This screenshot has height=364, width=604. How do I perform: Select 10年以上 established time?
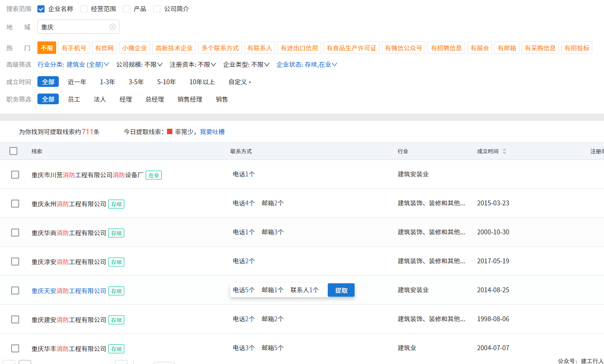click(202, 82)
